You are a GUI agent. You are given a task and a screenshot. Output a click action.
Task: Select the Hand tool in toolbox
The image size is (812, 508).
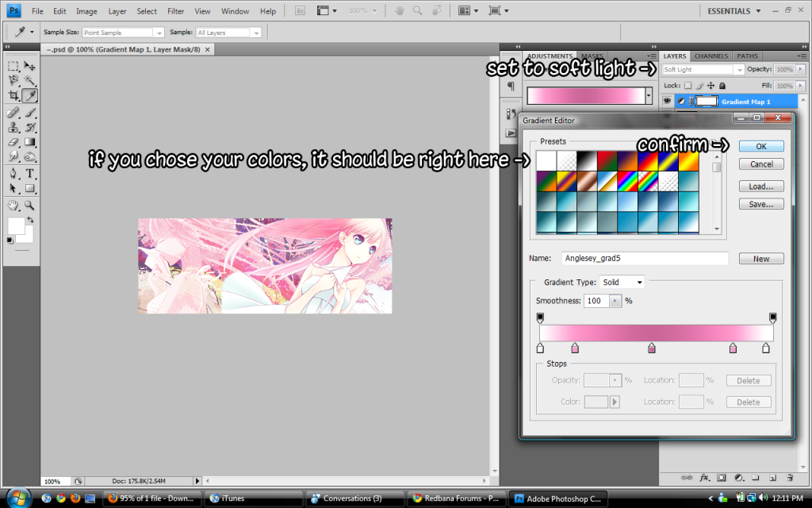click(13, 206)
